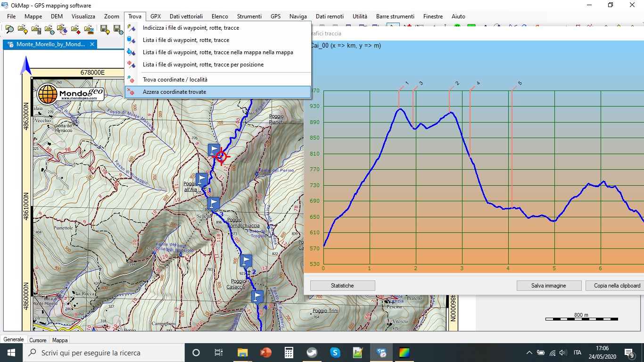Click the waypoint flag next to the red crosshair
This screenshot has width=644, height=362.
pos(214,150)
